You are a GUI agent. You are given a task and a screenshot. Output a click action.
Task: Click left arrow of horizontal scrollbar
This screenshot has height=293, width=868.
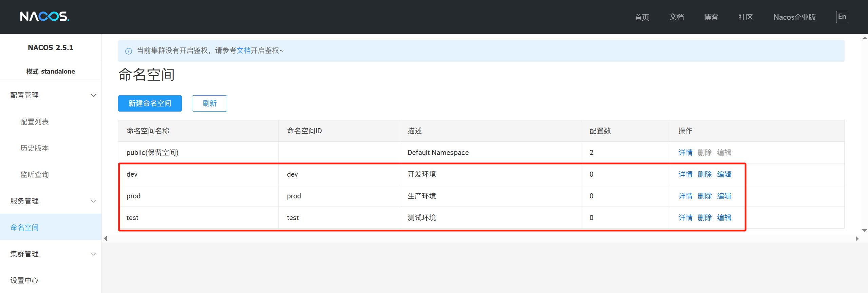coord(106,238)
